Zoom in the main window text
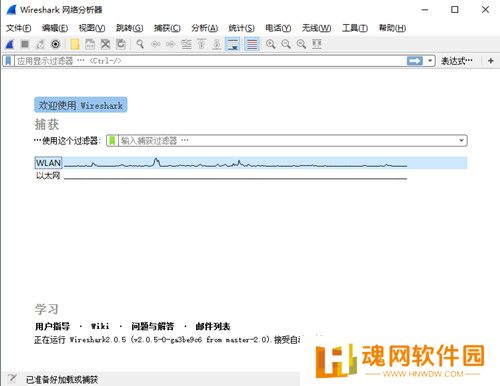This screenshot has height=386, width=500. point(271,44)
